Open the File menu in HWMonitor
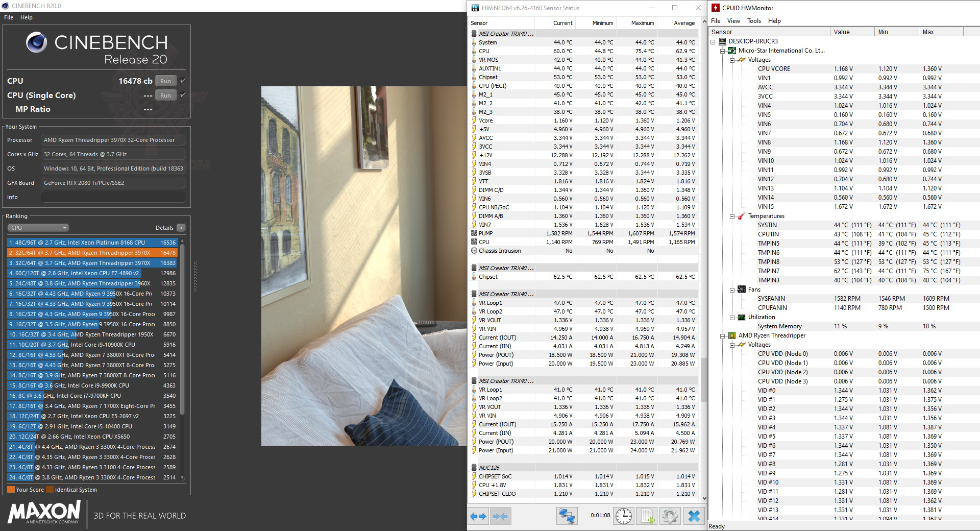 [x=716, y=21]
